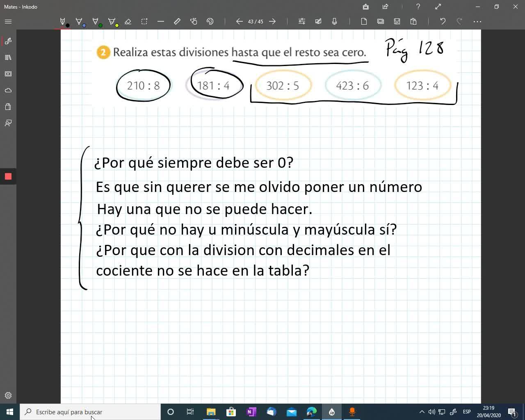Create a new blank page

click(364, 21)
